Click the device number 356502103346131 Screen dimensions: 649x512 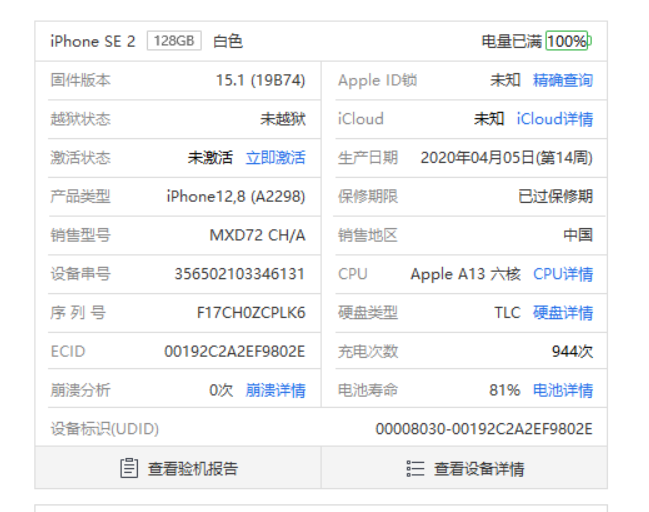pos(240,274)
